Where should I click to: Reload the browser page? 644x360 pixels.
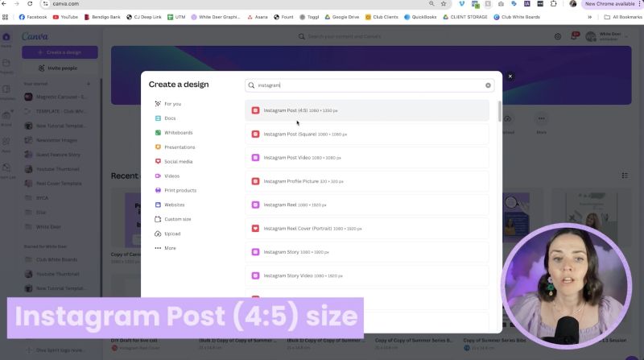click(x=30, y=4)
